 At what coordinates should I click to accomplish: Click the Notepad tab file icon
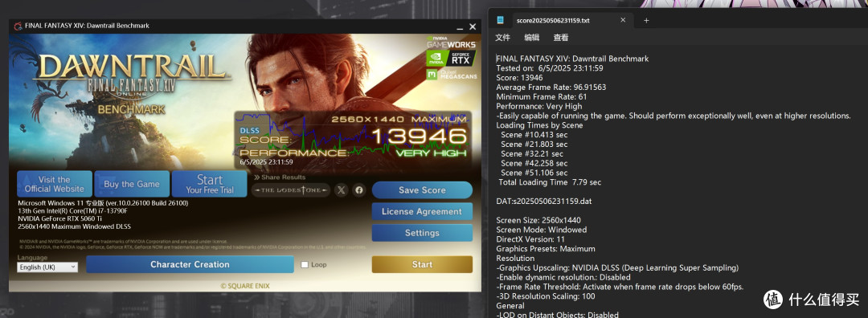click(x=501, y=20)
